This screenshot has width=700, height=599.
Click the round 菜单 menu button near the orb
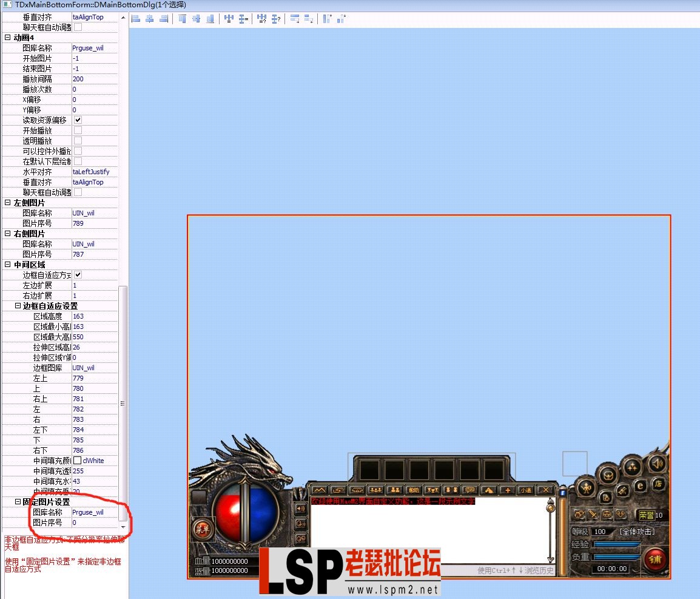[x=202, y=530]
